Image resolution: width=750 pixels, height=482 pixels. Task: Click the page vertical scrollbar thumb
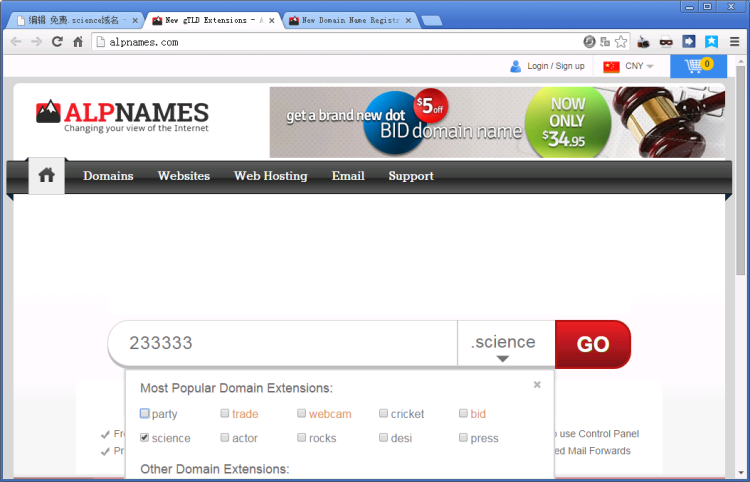740,170
